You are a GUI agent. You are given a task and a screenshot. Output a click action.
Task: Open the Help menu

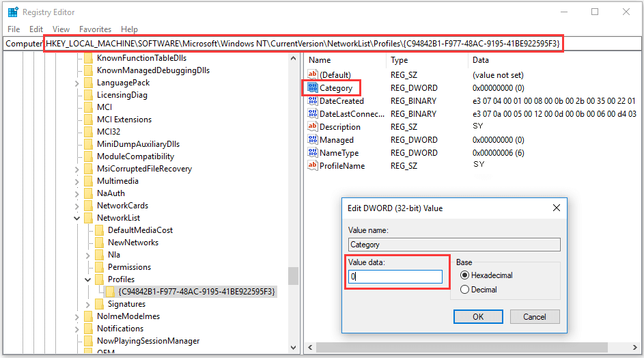coord(129,29)
